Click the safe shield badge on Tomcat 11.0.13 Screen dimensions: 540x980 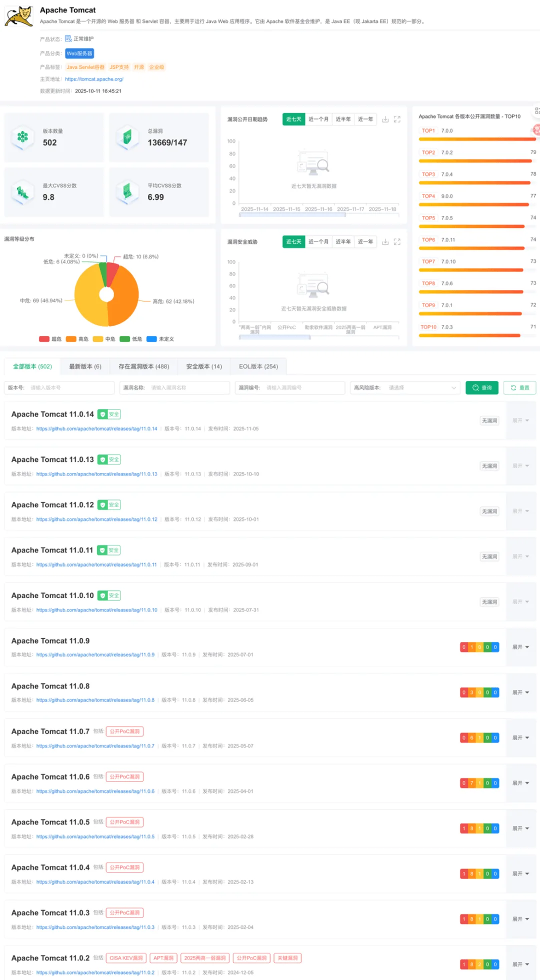pyautogui.click(x=109, y=459)
